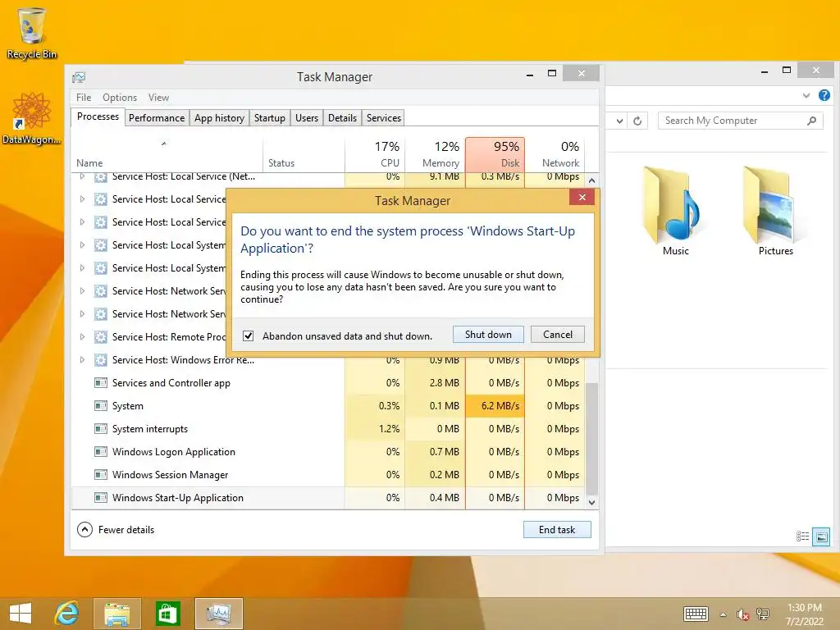The width and height of the screenshot is (840, 630).
Task: Sort processes by Network column
Action: pyautogui.click(x=555, y=154)
